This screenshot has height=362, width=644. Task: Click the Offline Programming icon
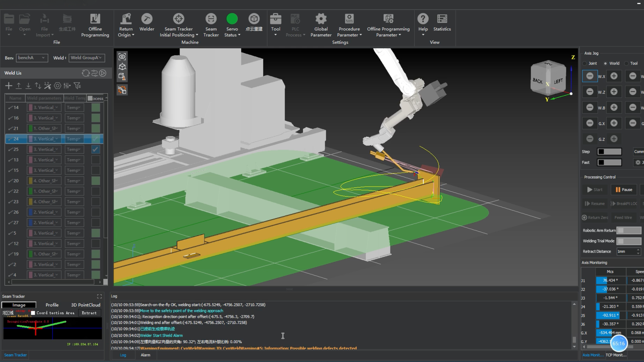(x=95, y=19)
